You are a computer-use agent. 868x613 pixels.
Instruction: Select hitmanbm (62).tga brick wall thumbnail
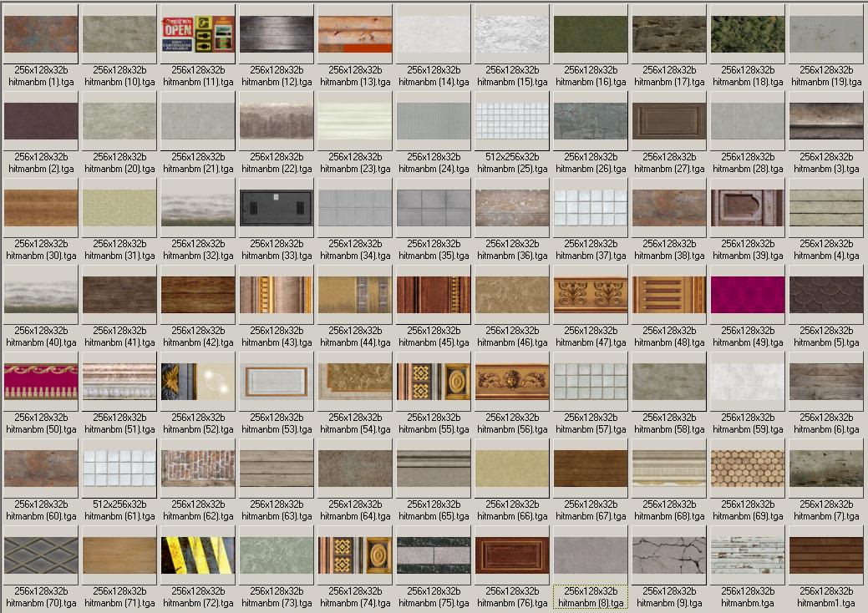198,469
